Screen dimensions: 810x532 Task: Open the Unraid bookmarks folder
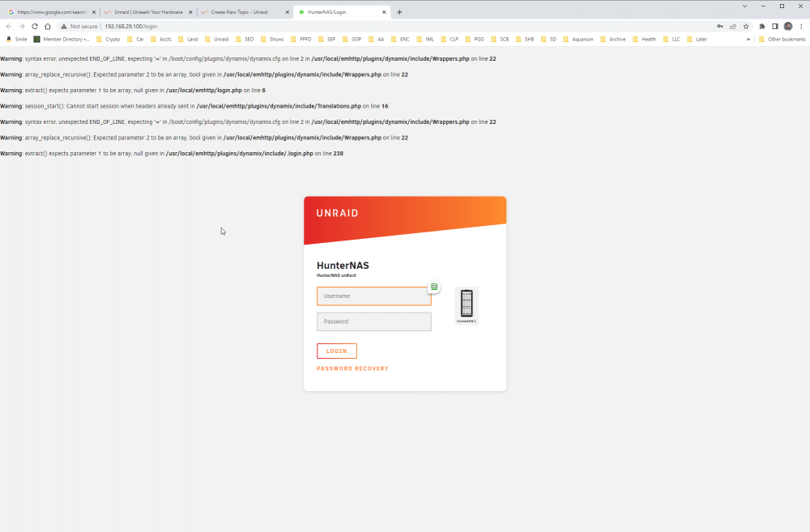point(216,39)
